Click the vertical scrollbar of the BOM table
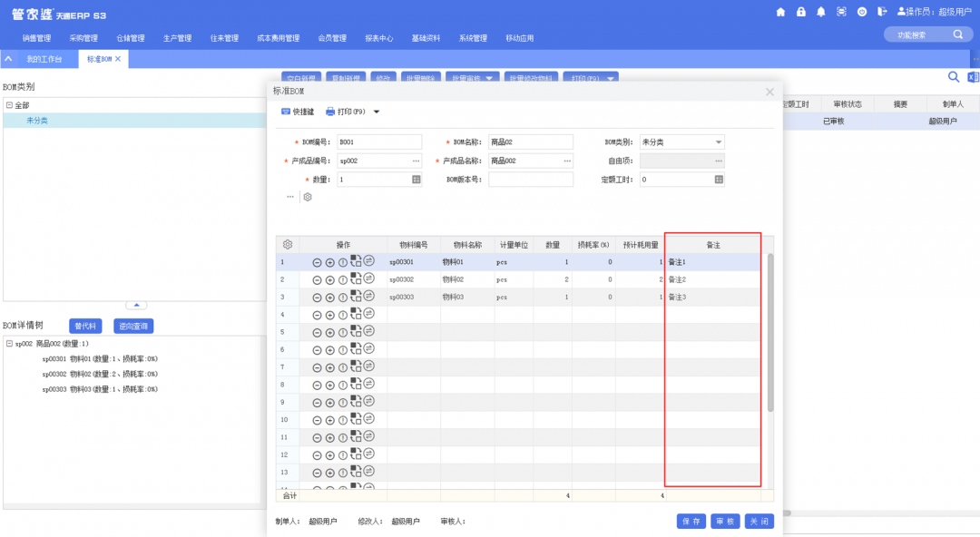This screenshot has width=980, height=537. (770, 331)
